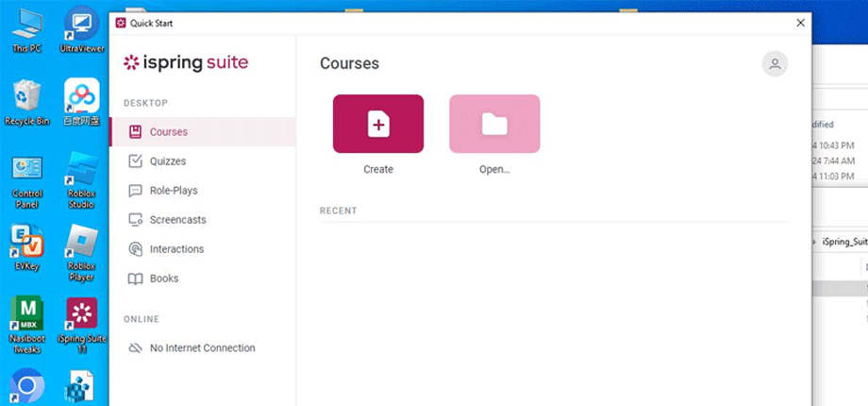Click the Screencasts monitor icon
868x406 pixels.
point(135,220)
